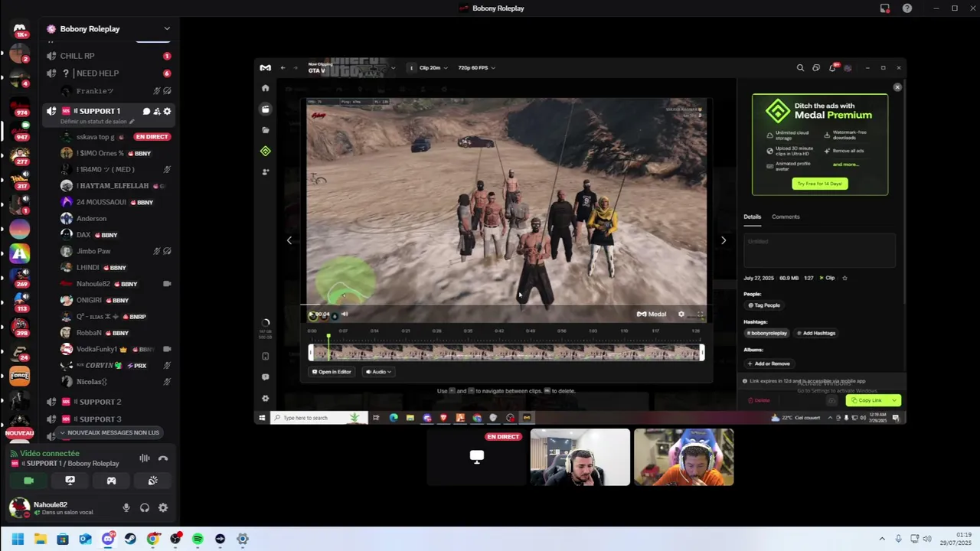Open the soundboard button

tap(153, 481)
